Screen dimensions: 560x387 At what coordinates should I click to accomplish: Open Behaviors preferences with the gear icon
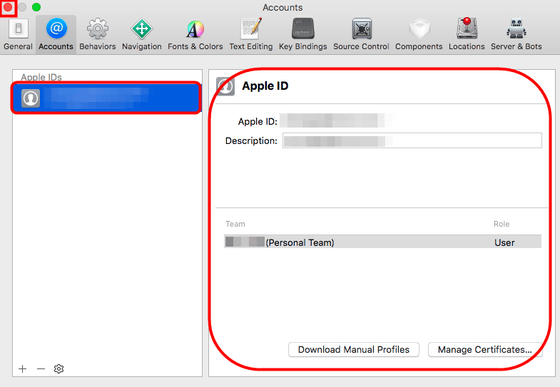coord(98,35)
